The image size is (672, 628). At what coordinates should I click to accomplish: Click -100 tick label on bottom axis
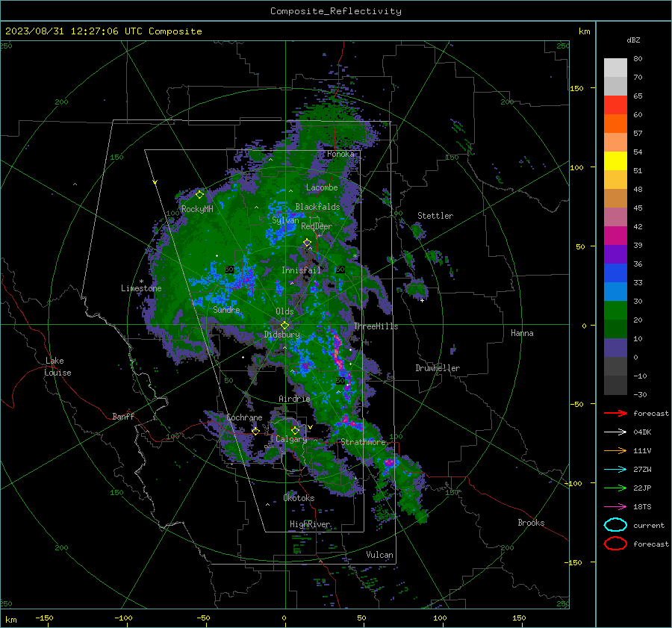[123, 618]
